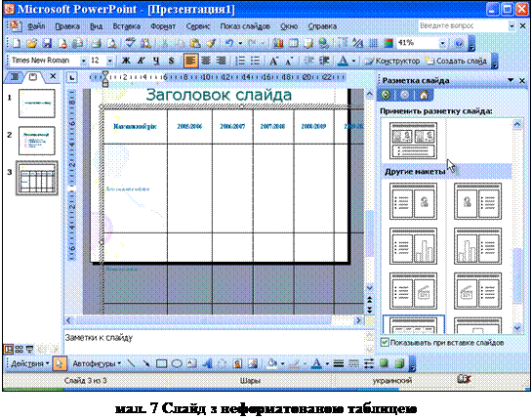Right-align the text
532x420 pixels.
tap(221, 61)
